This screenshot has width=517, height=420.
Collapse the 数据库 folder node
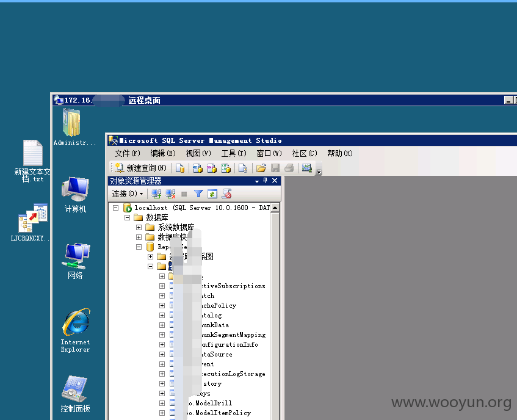[x=128, y=217]
